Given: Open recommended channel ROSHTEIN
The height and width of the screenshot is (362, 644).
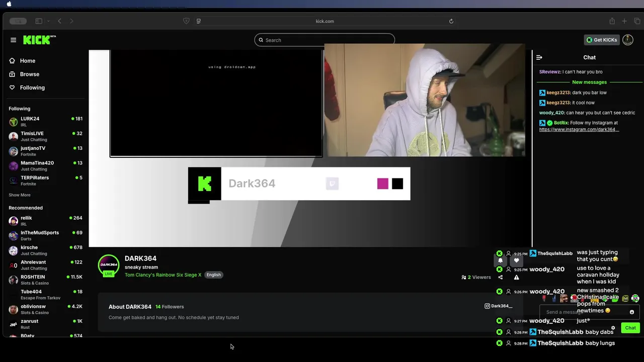Looking at the screenshot, I should tap(45, 280).
